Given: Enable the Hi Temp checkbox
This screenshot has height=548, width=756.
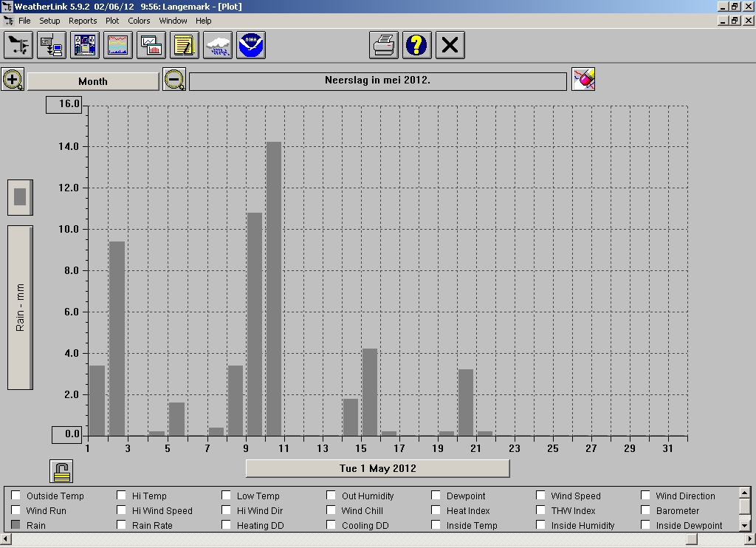Looking at the screenshot, I should (x=122, y=496).
